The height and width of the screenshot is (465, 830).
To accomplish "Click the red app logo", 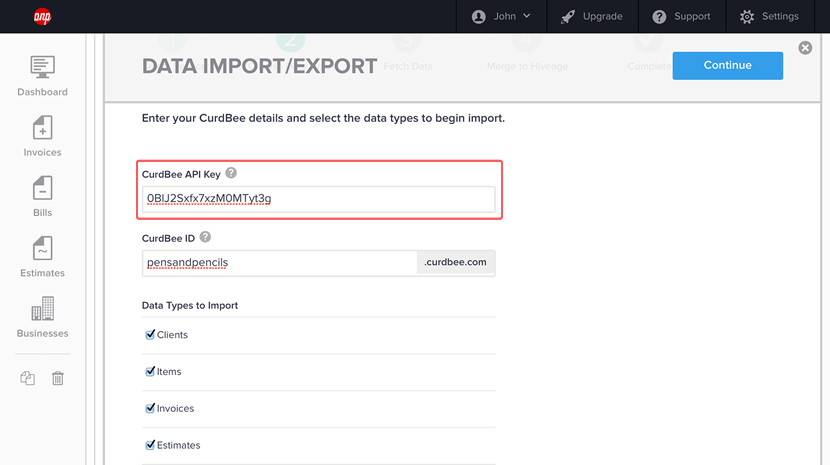I will click(42, 16).
